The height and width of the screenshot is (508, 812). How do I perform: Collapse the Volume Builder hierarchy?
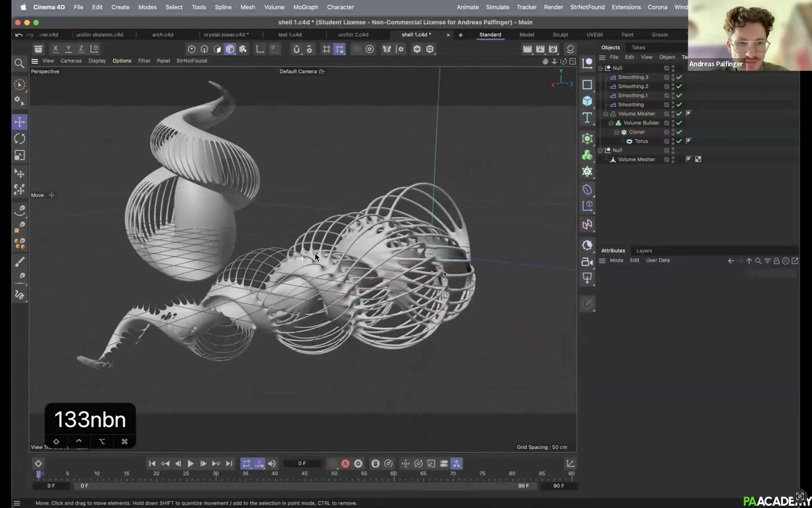tap(611, 123)
